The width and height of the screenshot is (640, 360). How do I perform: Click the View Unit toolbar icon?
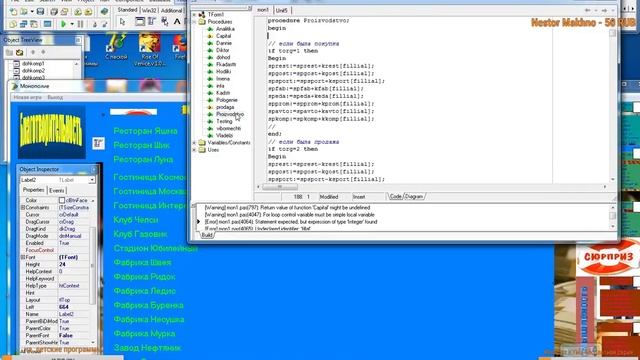point(13,24)
